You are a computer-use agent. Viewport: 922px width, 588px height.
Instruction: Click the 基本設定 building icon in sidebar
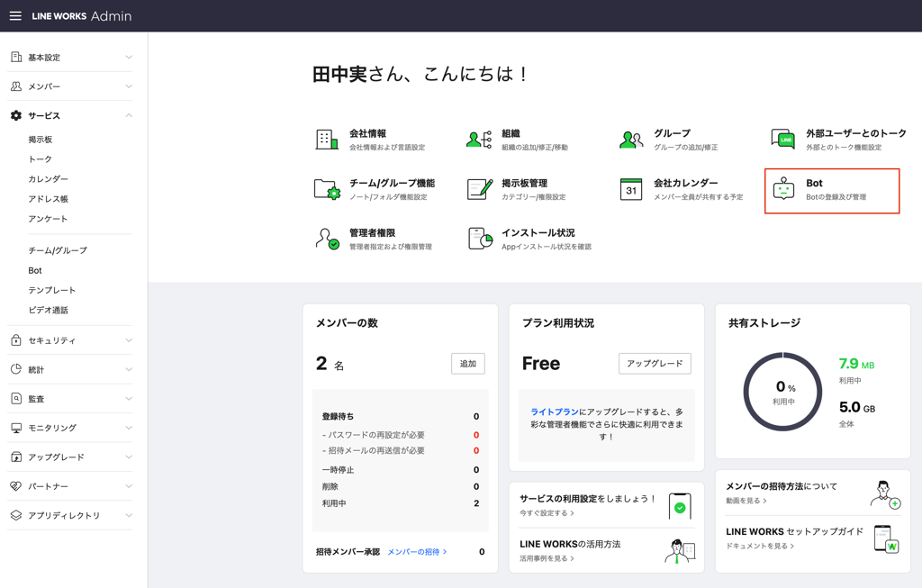coord(16,57)
